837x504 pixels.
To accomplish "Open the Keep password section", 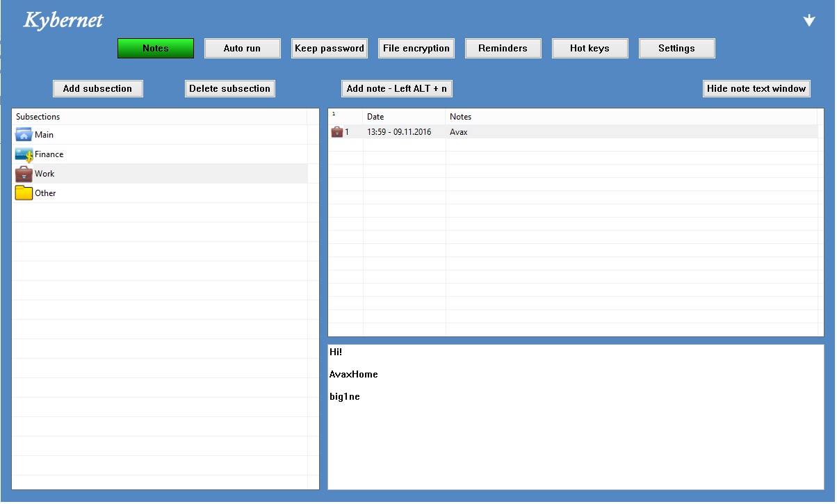I will 330,49.
